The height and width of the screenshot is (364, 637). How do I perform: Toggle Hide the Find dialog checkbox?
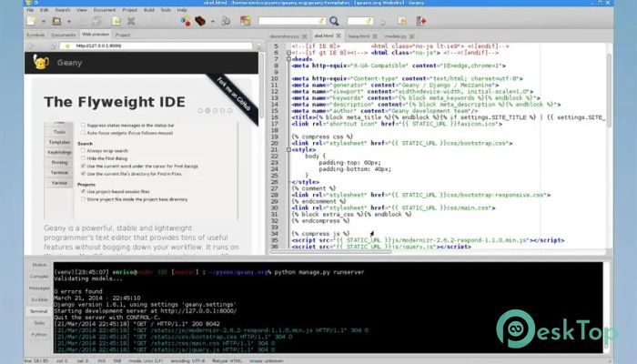click(84, 158)
